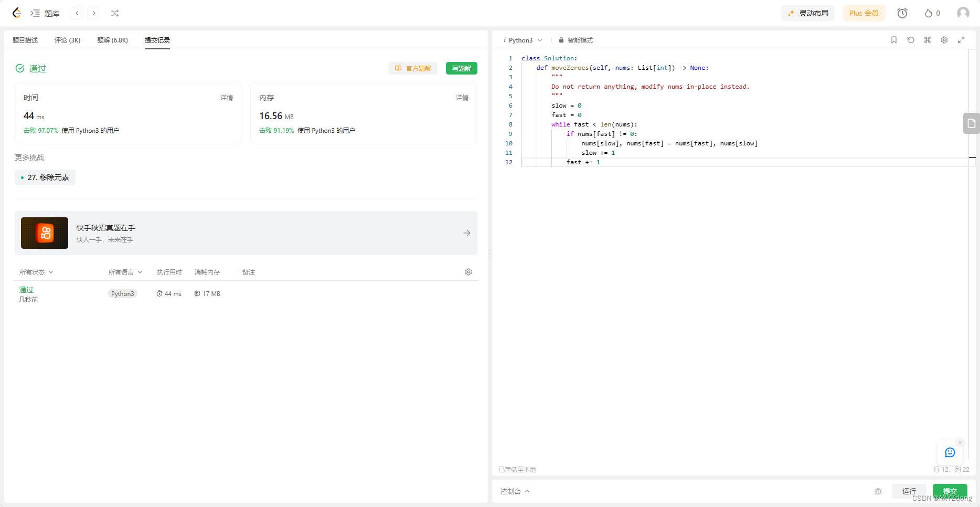
Task: Click the 执行用时 column header
Action: click(x=169, y=272)
